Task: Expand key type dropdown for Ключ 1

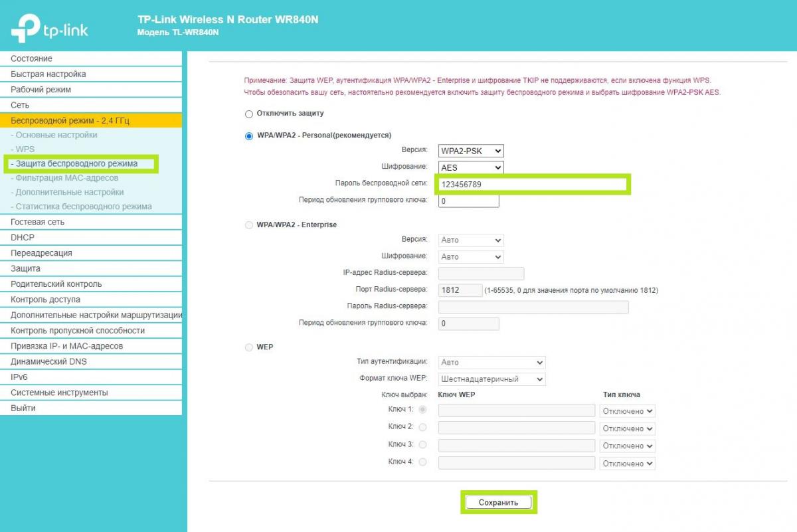Action: click(x=627, y=411)
